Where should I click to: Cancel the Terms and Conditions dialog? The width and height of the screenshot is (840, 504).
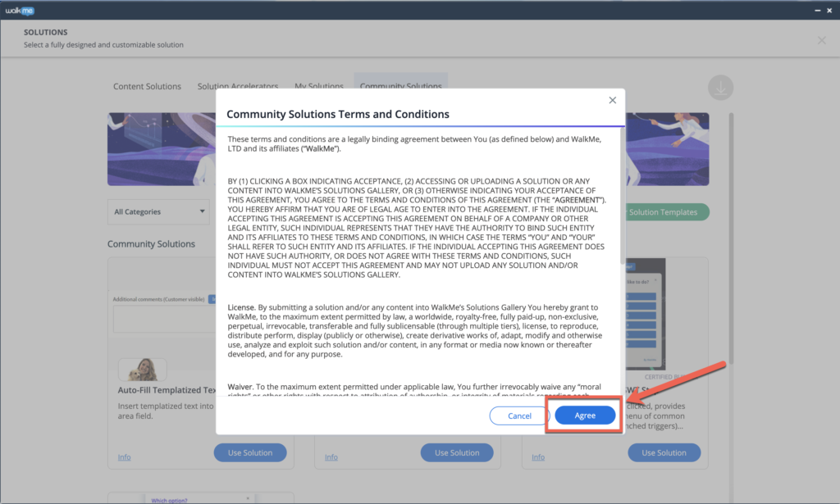point(519,415)
